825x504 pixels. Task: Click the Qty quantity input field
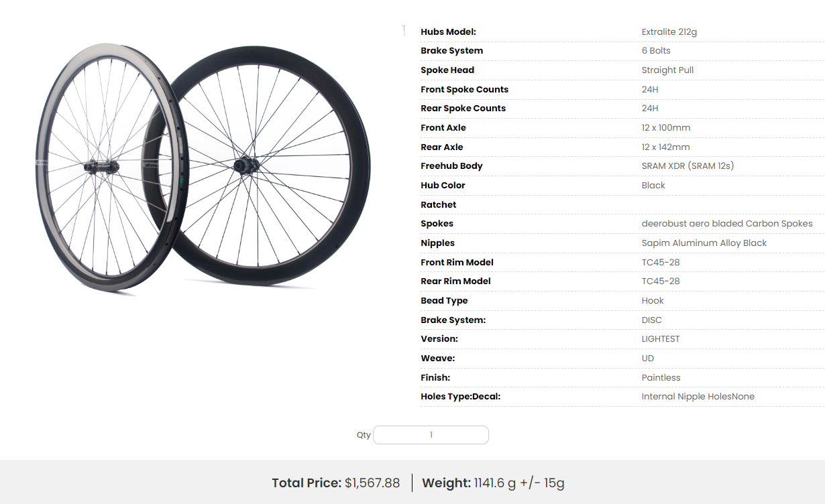point(431,435)
